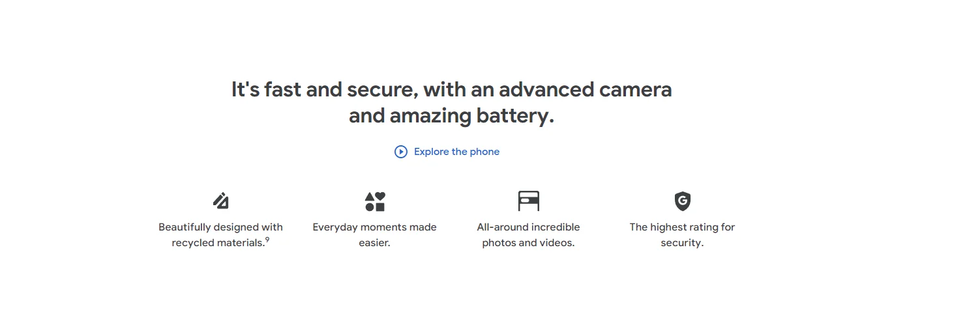Click the "photos and videos." text line
Viewport: 980px width, 325px height.
coord(528,244)
